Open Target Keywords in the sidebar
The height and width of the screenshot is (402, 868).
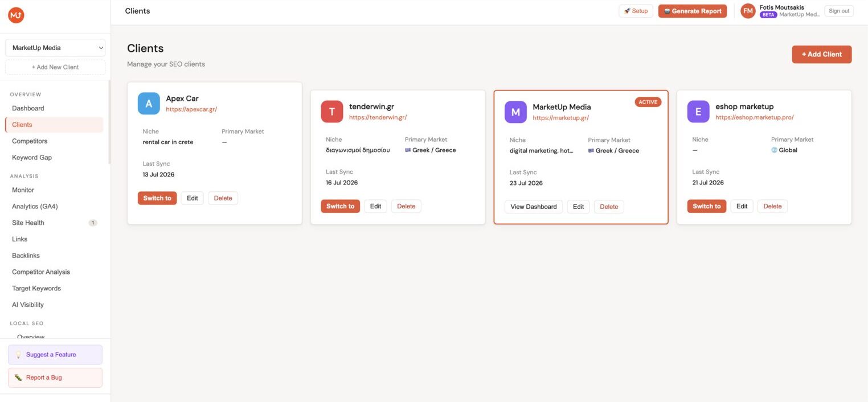[54, 289]
